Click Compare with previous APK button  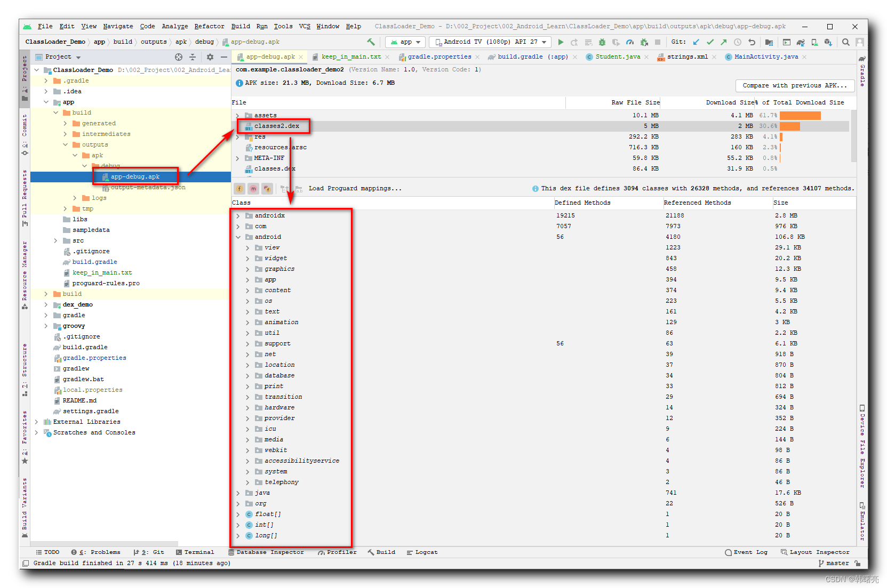[795, 85]
